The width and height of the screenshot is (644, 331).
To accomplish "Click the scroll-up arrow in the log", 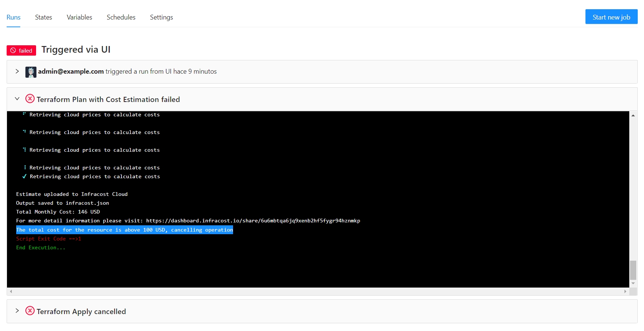I will [x=633, y=116].
